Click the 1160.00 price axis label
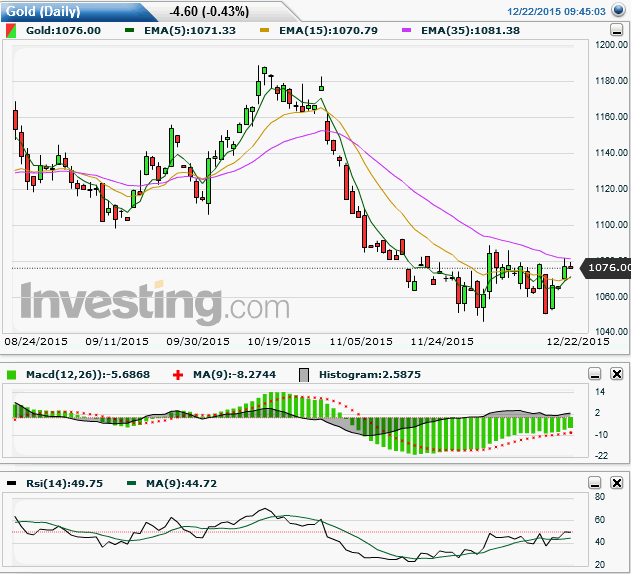Image resolution: width=631 pixels, height=574 pixels. click(611, 117)
